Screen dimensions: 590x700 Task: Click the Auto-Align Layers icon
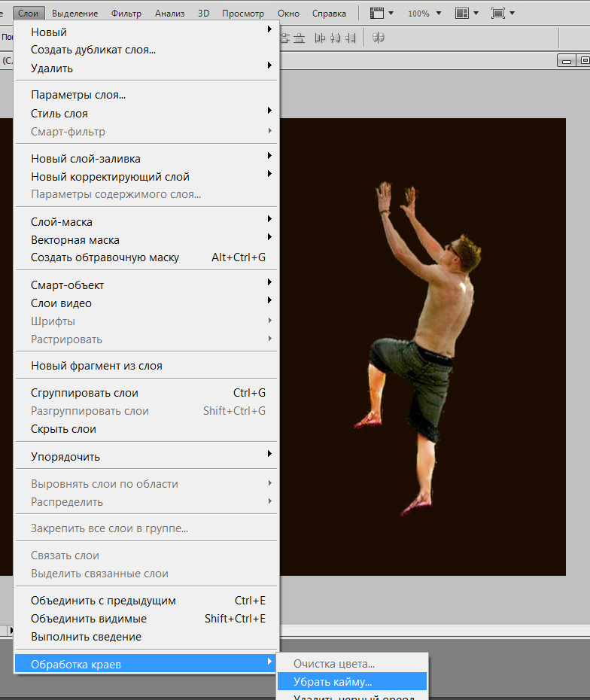(x=379, y=38)
